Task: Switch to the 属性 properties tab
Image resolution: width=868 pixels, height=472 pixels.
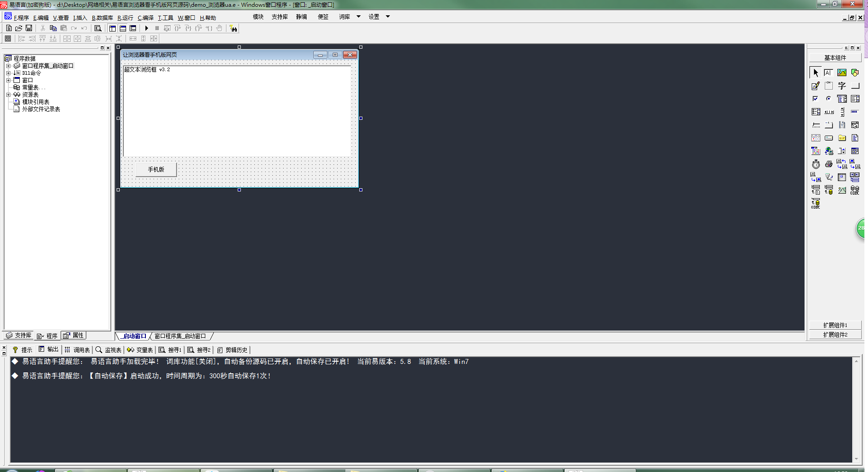Action: [73, 336]
